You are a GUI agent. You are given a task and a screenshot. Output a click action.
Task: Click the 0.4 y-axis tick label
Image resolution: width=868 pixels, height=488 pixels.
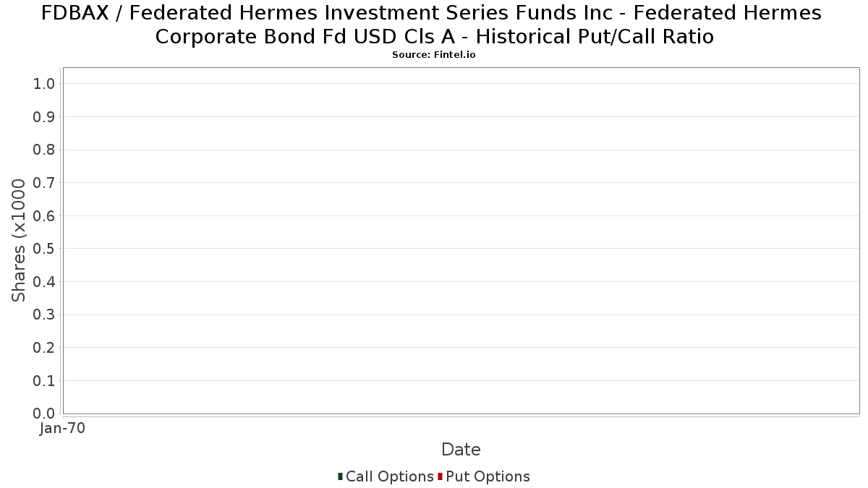click(44, 282)
